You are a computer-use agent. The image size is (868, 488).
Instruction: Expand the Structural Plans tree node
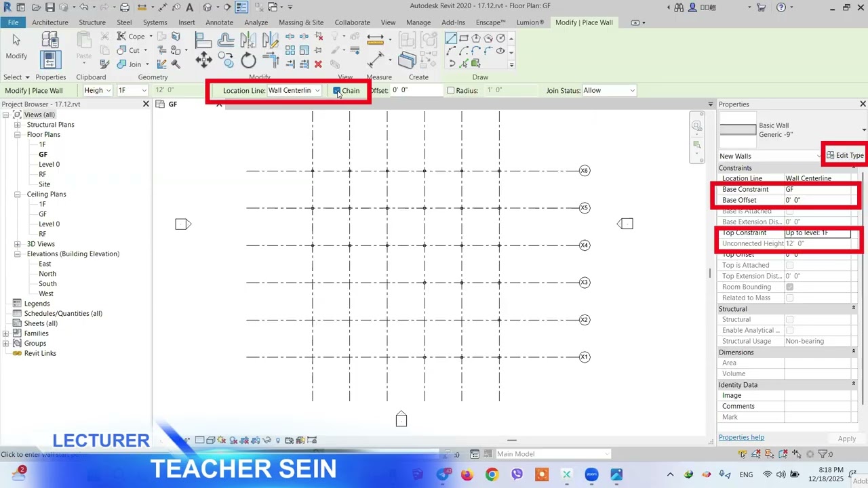(17, 125)
